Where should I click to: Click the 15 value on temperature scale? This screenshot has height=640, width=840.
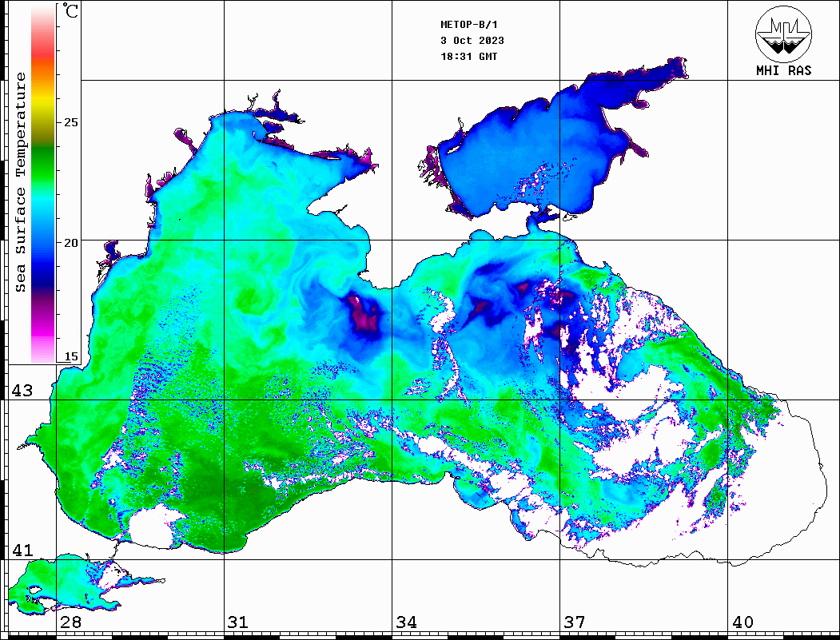click(70, 356)
